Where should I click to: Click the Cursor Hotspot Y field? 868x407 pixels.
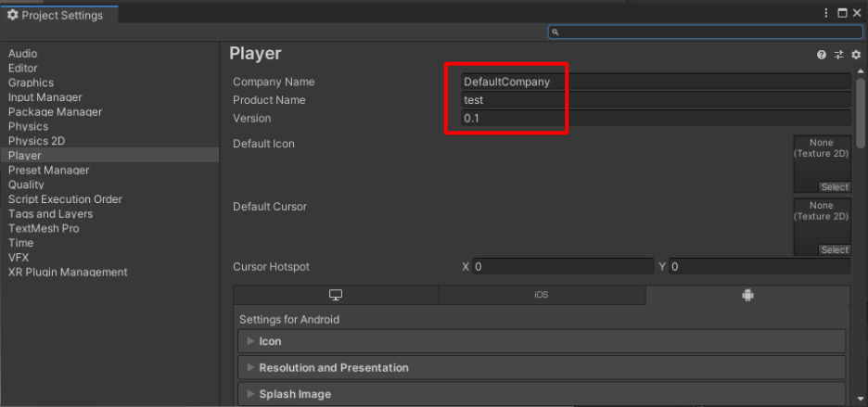tap(759, 266)
